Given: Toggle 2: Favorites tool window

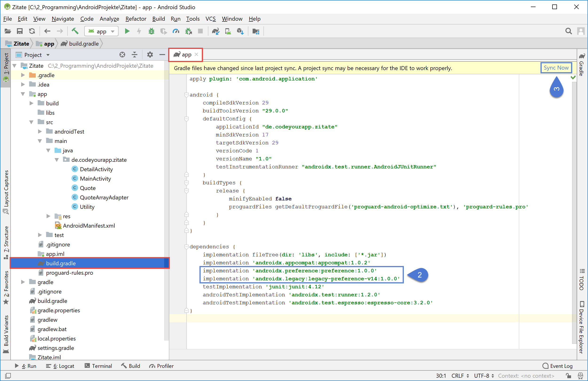Looking at the screenshot, I should click(x=6, y=288).
